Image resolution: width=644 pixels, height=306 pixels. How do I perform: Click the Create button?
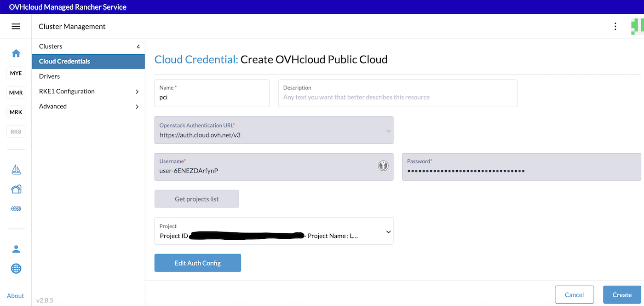pos(622,294)
